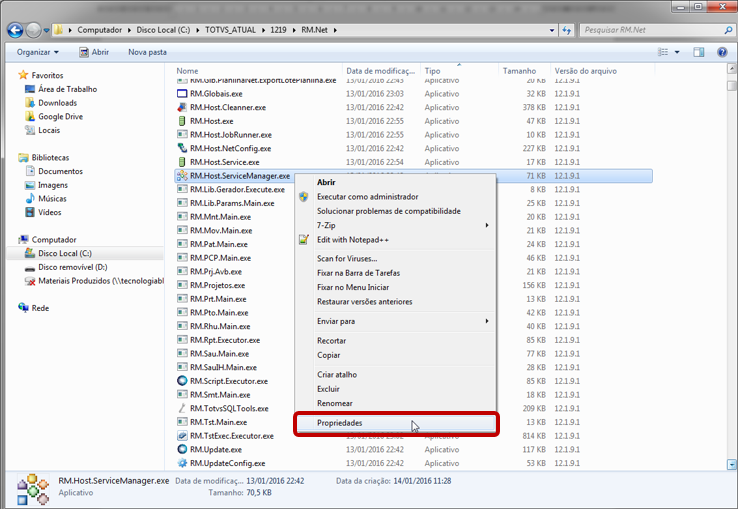Click the RM.Script.Executor.exe file icon
The width and height of the screenshot is (738, 509).
pos(182,381)
